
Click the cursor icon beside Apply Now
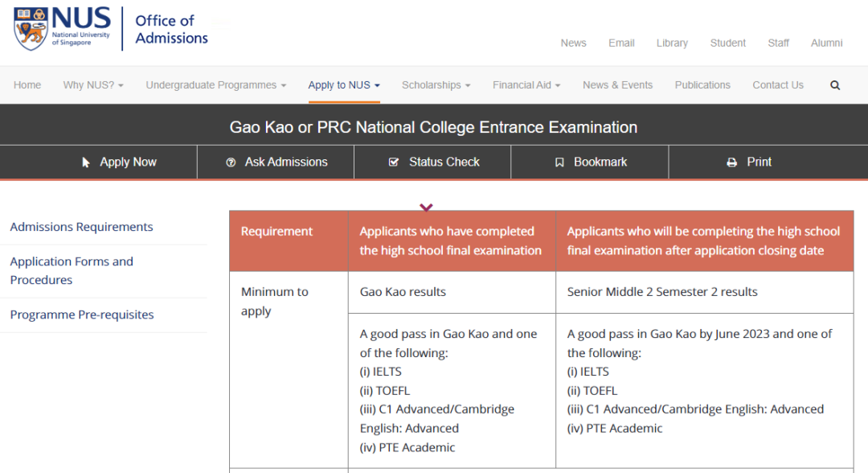click(x=86, y=162)
